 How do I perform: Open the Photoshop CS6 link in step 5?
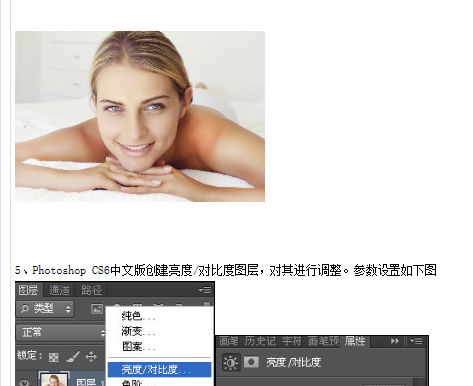point(71,270)
